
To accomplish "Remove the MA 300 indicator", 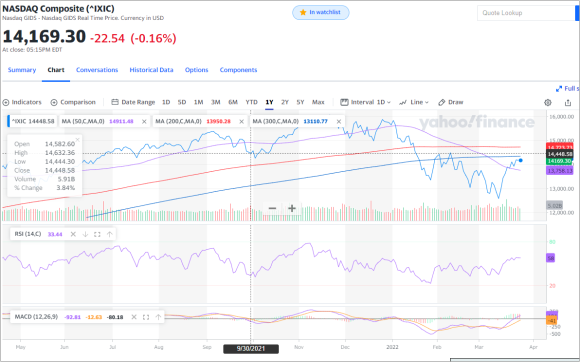I will pyautogui.click(x=339, y=121).
